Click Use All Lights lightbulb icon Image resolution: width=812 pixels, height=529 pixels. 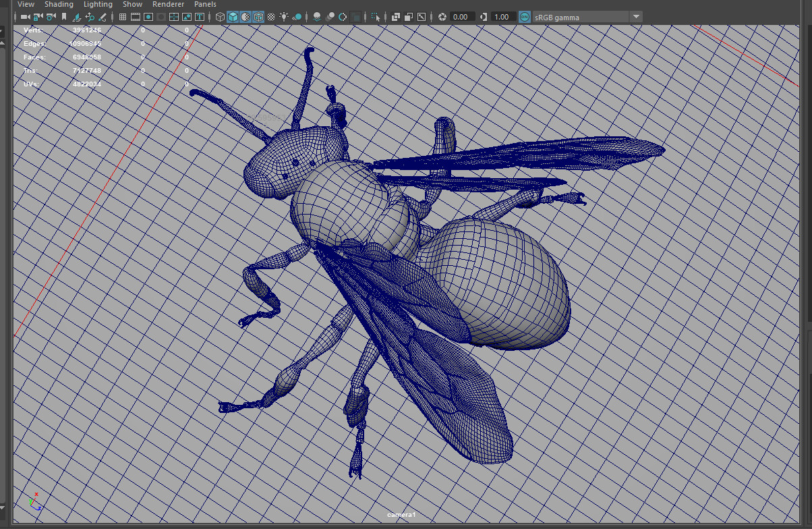pyautogui.click(x=284, y=17)
